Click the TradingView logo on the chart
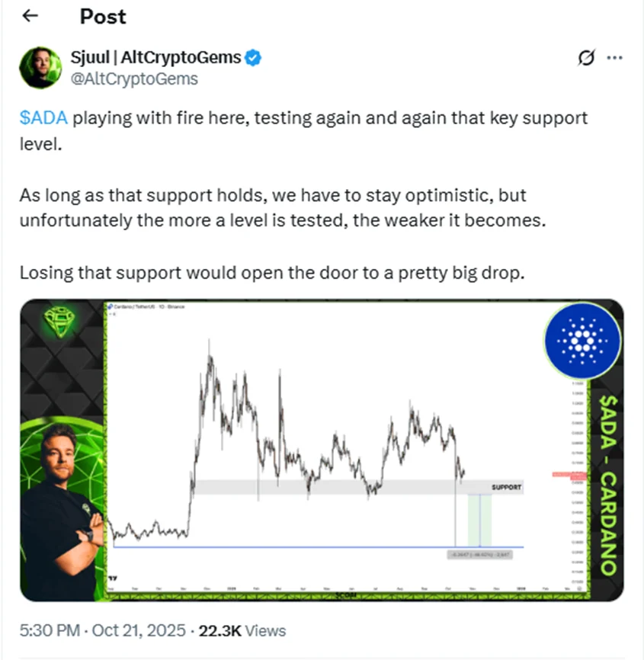This screenshot has height=660, width=644. (x=113, y=579)
